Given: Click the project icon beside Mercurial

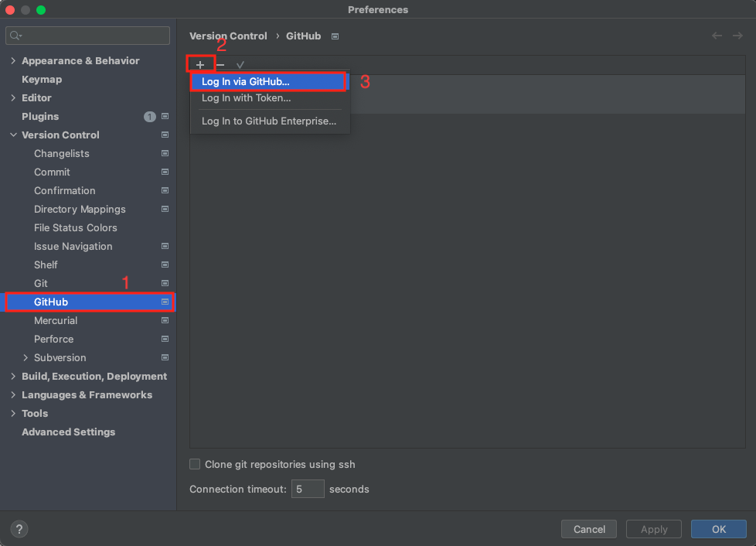Looking at the screenshot, I should tap(165, 321).
